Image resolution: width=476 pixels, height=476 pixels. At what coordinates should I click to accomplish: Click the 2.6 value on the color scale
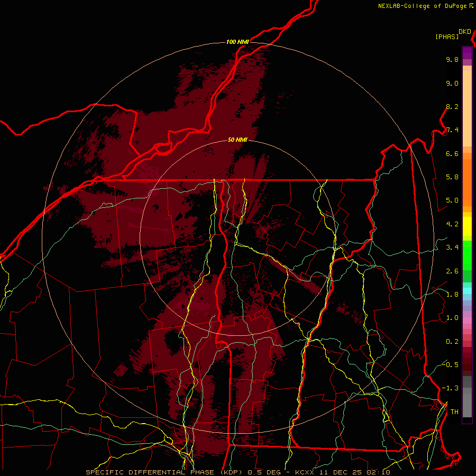point(452,271)
